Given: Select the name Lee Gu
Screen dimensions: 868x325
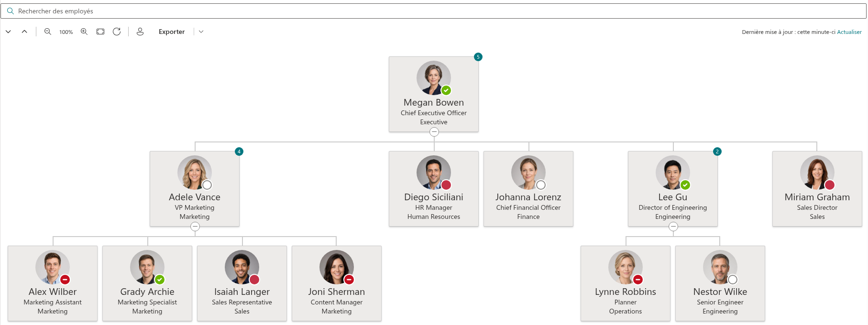Looking at the screenshot, I should (673, 197).
